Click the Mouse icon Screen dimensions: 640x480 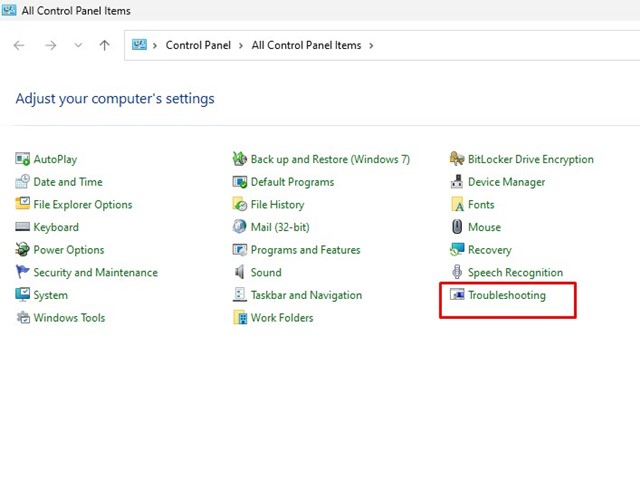pos(457,227)
